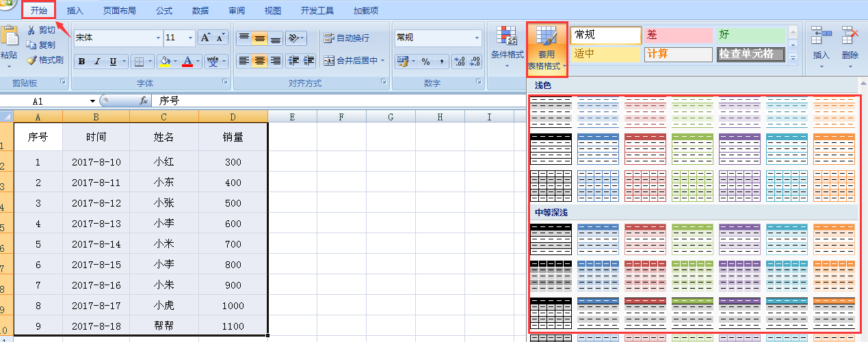This screenshot has width=868, height=342.
Task: Switch to the 插入 (Insert) tab
Action: pyautogui.click(x=75, y=10)
